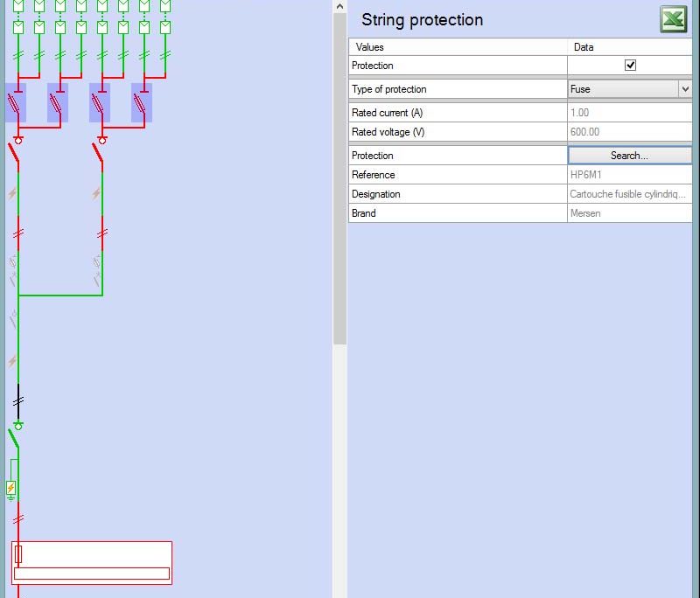This screenshot has width=700, height=598.
Task: Click the Brand field showing Mersen
Action: [x=629, y=213]
